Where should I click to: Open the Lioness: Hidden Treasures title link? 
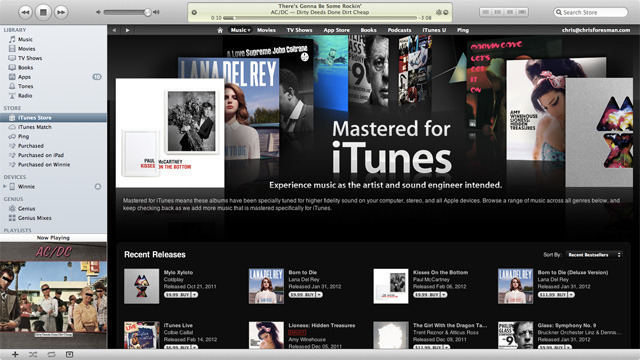[x=322, y=325]
